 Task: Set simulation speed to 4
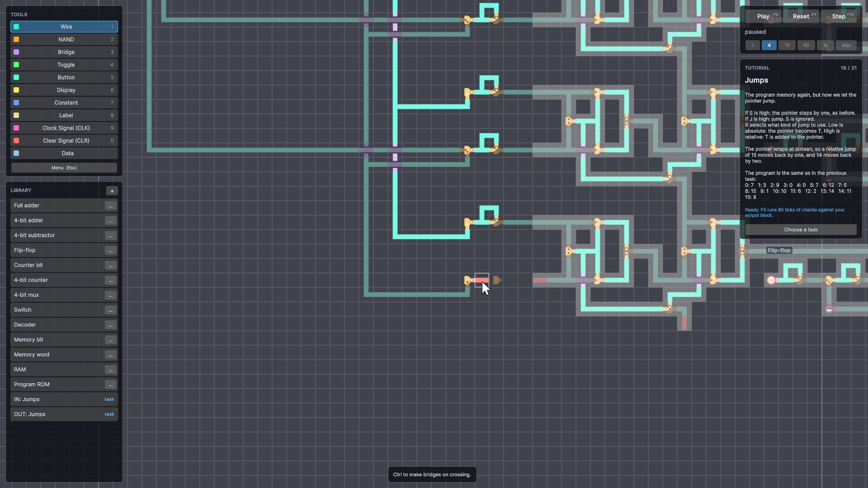point(769,45)
